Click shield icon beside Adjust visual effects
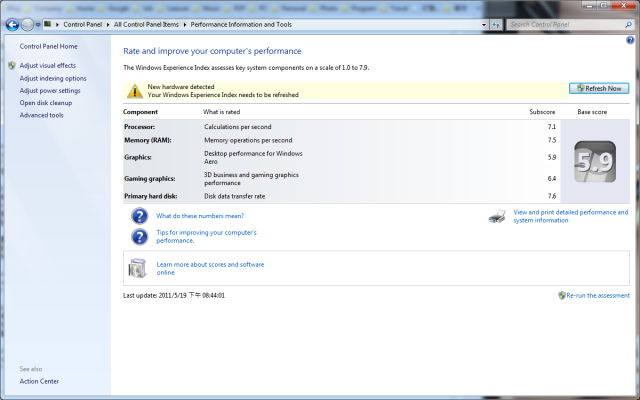 (12, 65)
